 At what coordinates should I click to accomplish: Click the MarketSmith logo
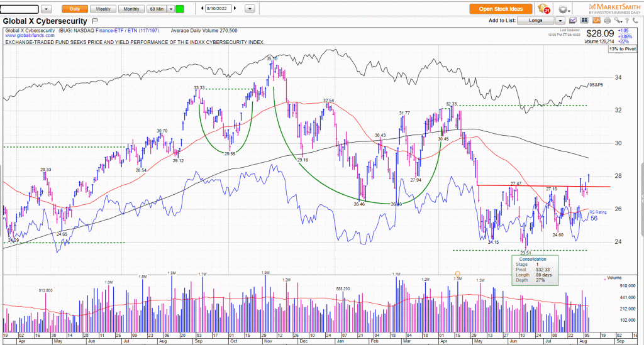tap(614, 9)
